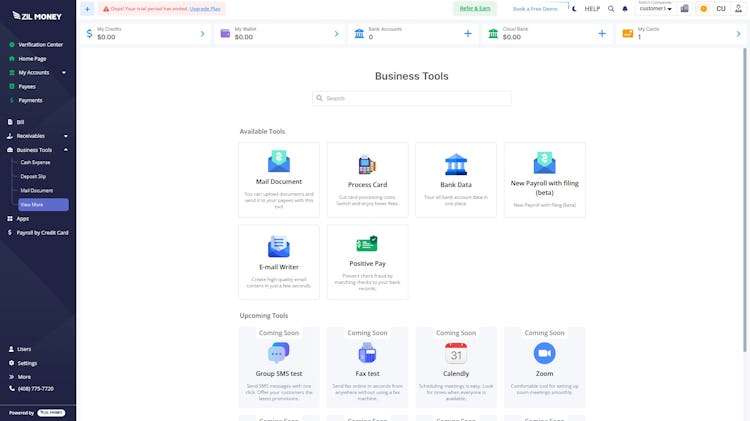Expand the My Cards chevron

point(738,33)
